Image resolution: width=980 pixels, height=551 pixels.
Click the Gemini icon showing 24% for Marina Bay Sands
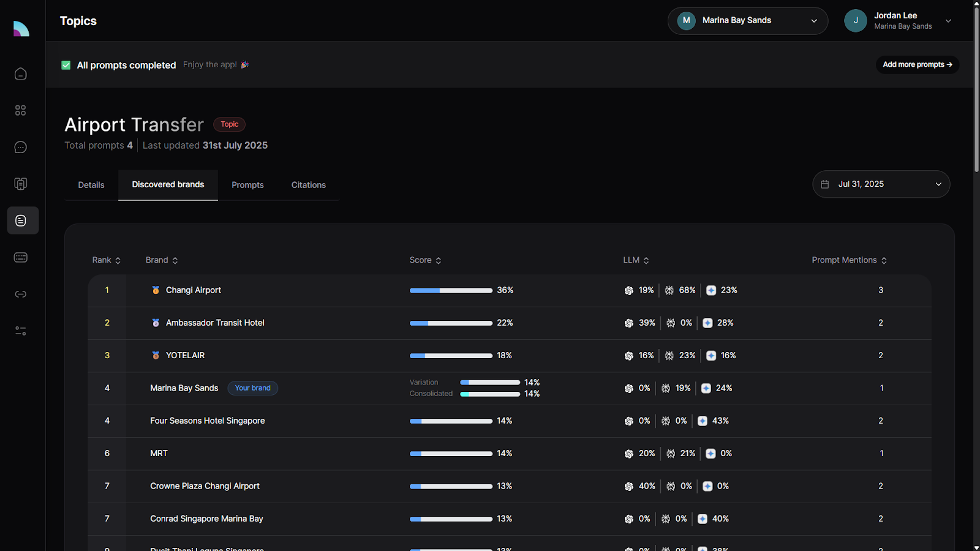click(706, 389)
